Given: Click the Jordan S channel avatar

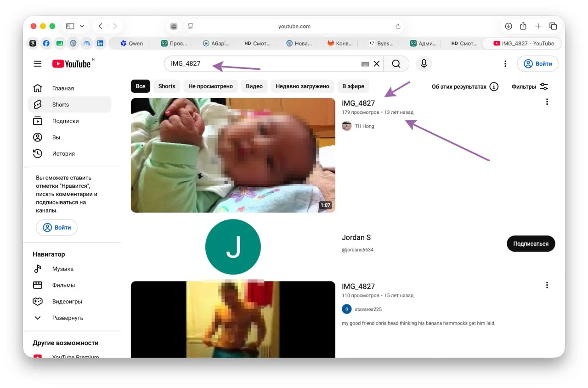Looking at the screenshot, I should click(233, 247).
